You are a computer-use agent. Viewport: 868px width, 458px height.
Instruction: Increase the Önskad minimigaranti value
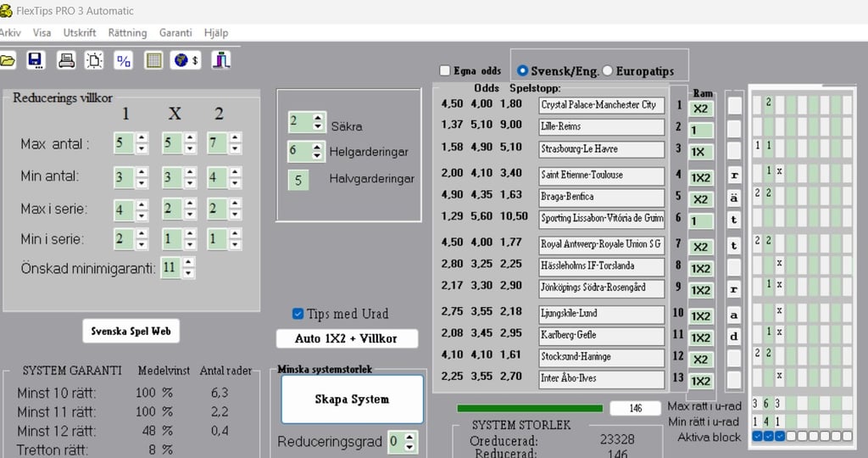tap(189, 263)
